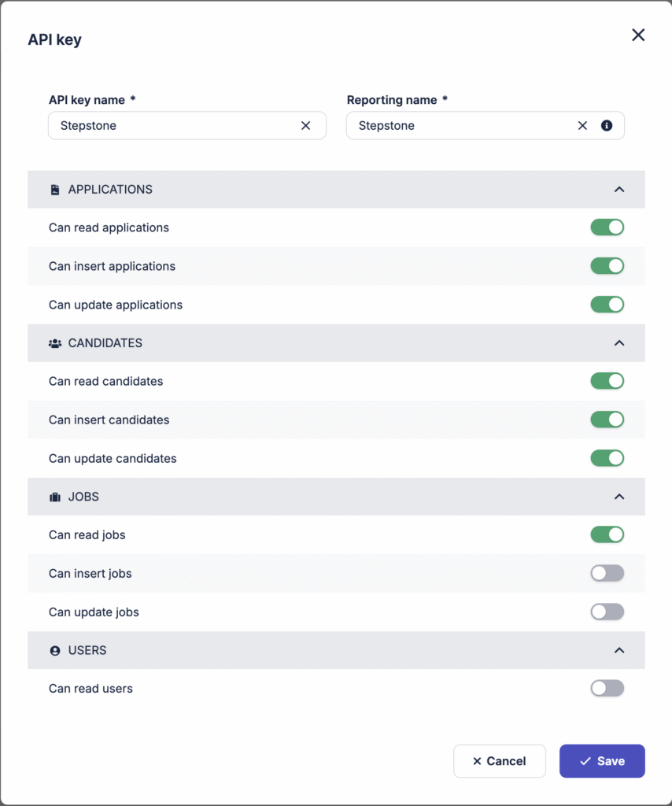672x806 pixels.
Task: Collapse the Applications section chevron
Action: coord(619,190)
